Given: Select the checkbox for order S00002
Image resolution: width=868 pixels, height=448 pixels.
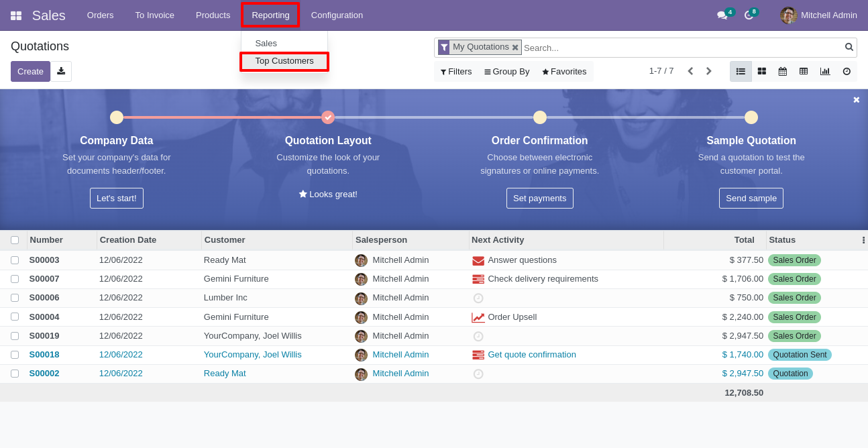Looking at the screenshot, I should [15, 374].
